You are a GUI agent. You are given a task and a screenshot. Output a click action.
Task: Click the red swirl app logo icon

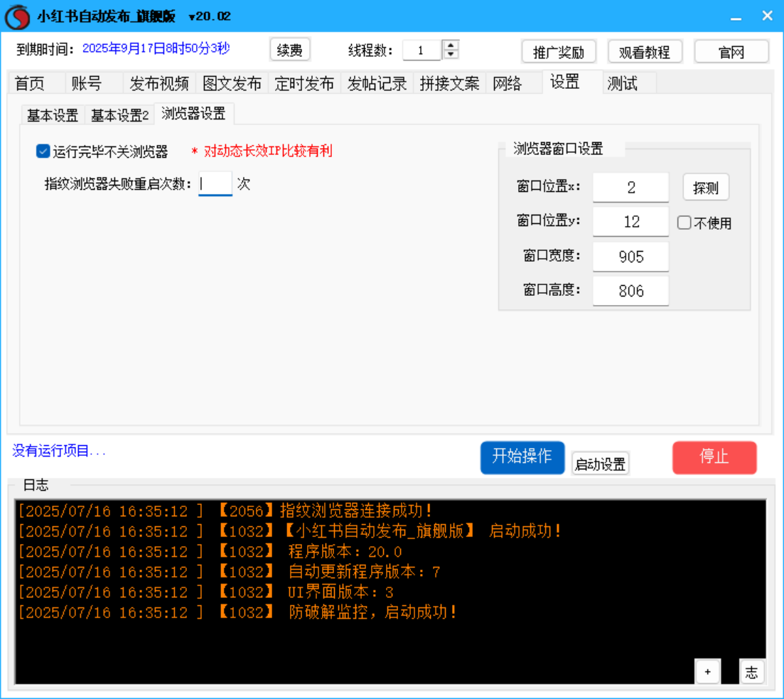pos(18,16)
